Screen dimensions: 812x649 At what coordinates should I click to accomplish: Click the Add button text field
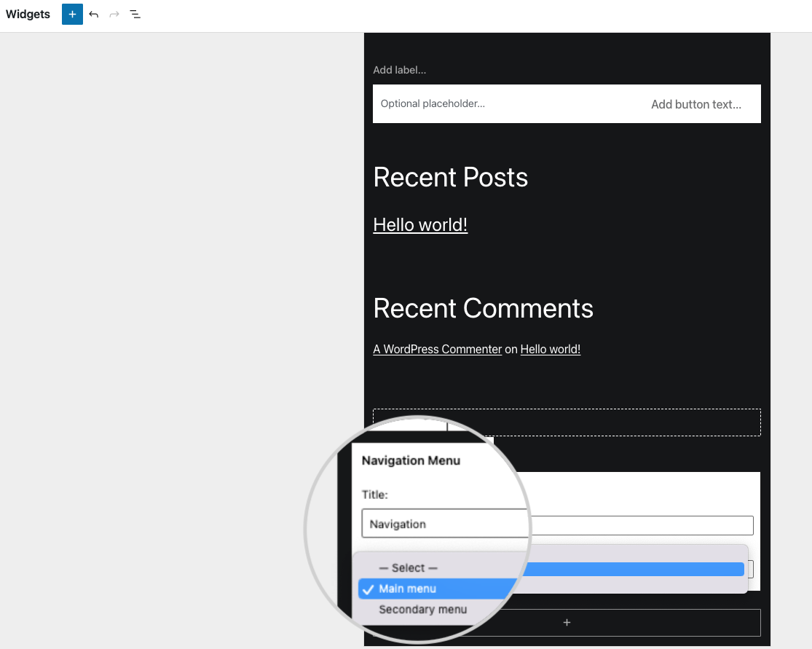[x=696, y=104]
